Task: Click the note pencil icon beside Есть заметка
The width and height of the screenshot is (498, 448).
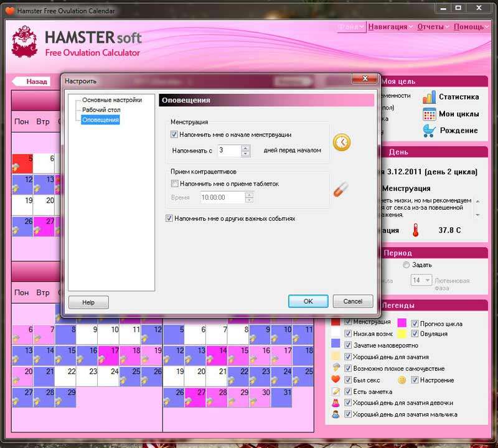Action: (x=336, y=391)
